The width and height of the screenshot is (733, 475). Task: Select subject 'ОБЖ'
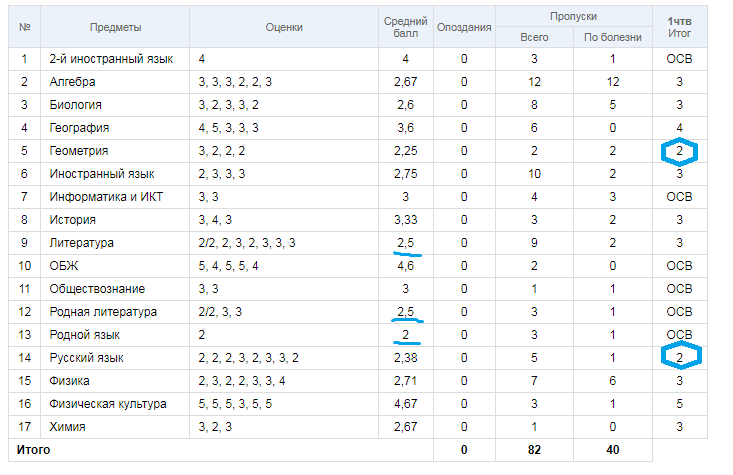coord(64,266)
